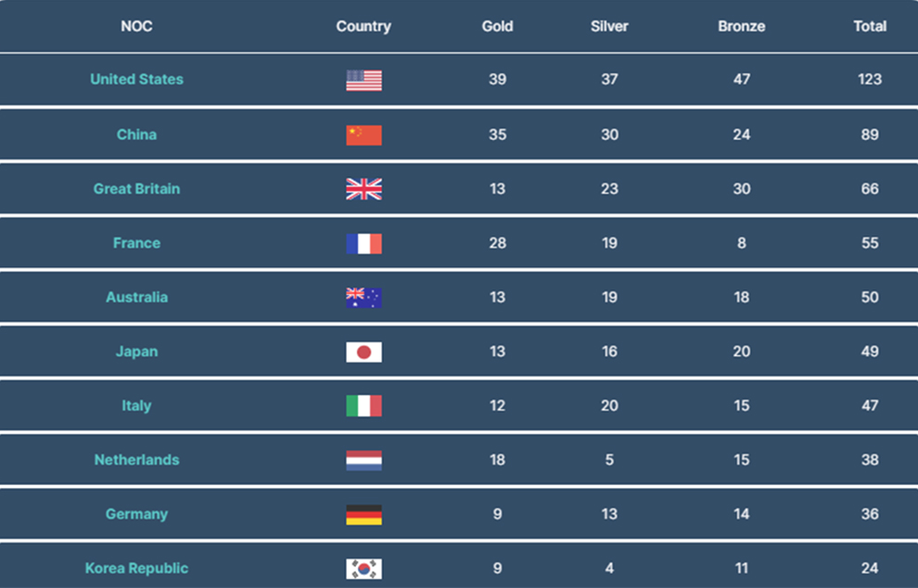
Task: Open the United States link
Action: click(x=136, y=80)
